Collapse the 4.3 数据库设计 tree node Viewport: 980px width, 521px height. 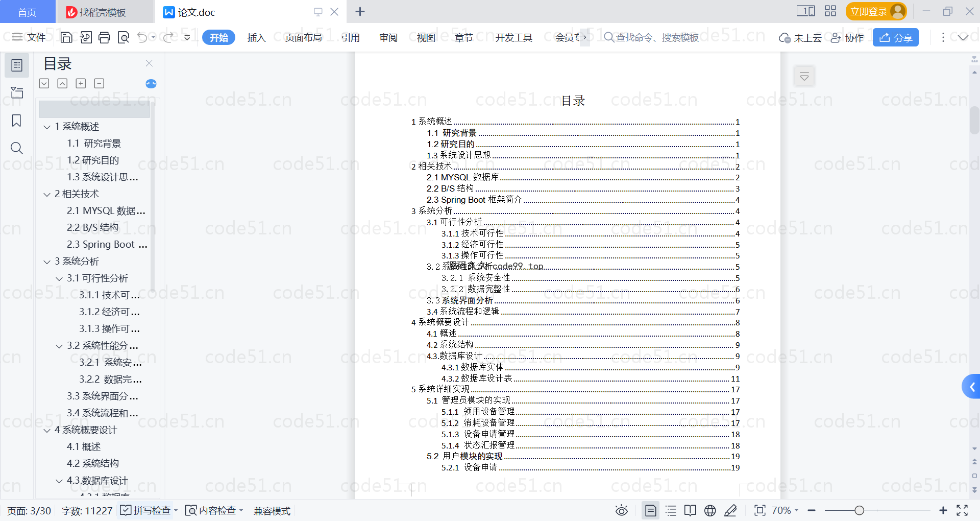[x=59, y=481]
